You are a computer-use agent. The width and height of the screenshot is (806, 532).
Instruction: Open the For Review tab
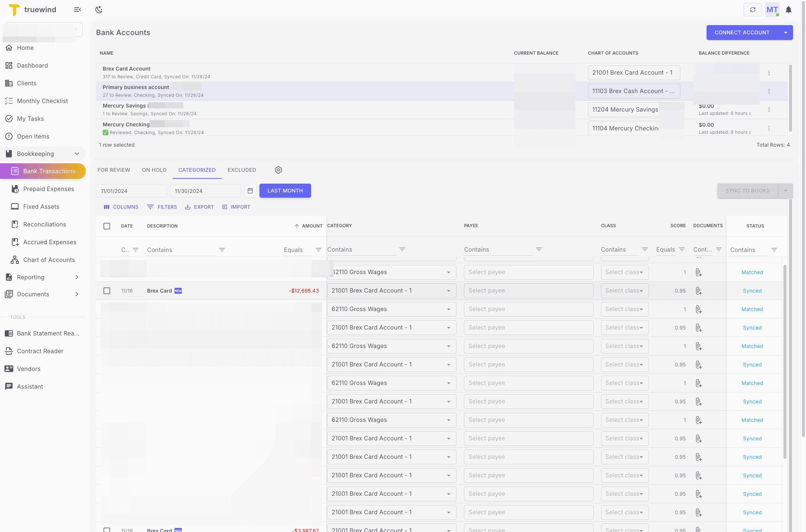point(114,170)
